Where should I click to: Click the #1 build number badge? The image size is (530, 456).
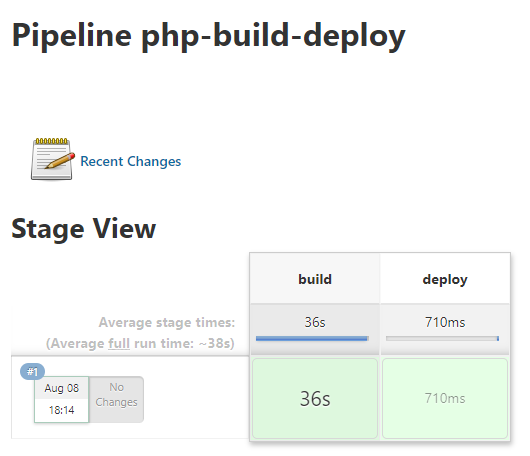[32, 371]
